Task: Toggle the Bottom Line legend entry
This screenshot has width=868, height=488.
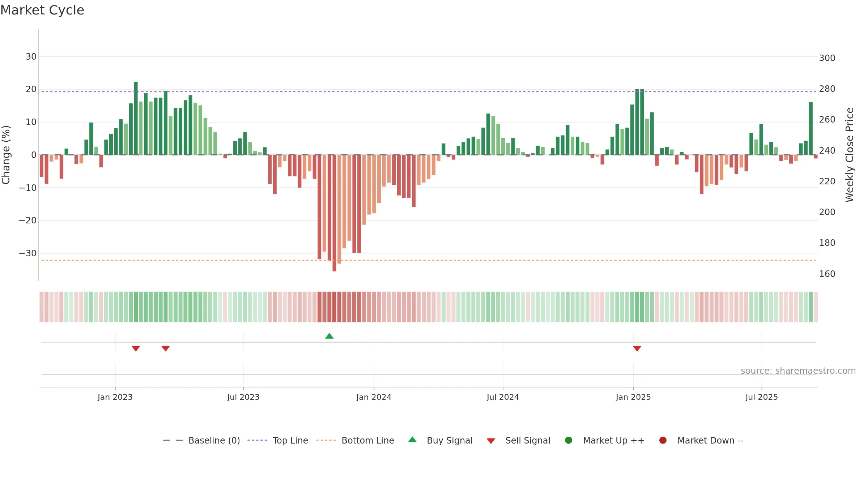Action: [355, 440]
